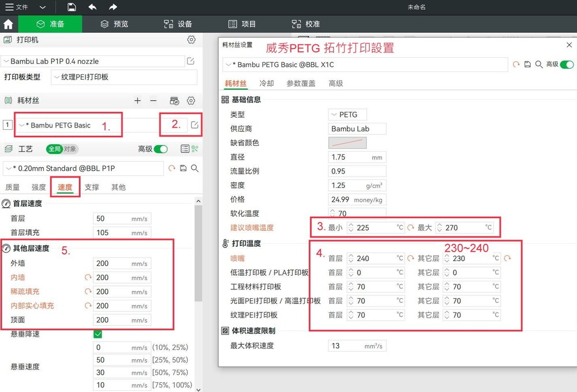Click the save icon in top toolbar
This screenshot has width=577, height=392.
pos(72,7)
